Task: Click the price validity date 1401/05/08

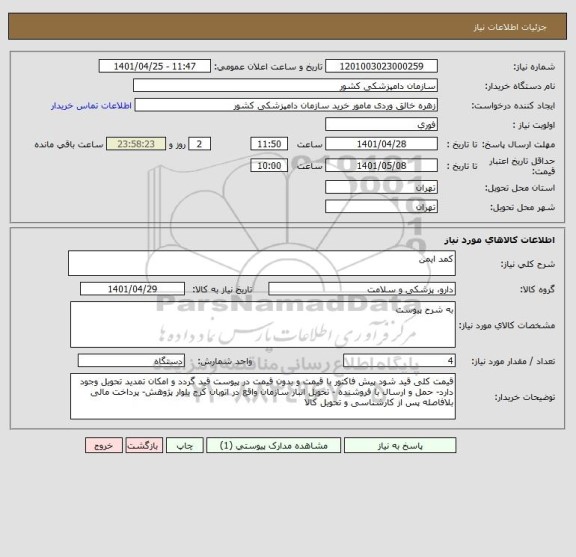Action: tap(381, 166)
